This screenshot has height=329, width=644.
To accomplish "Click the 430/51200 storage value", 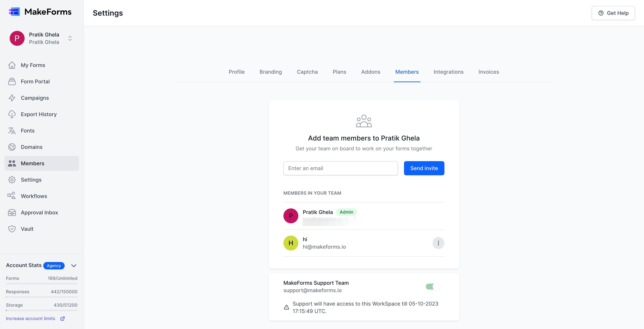I will click(66, 305).
